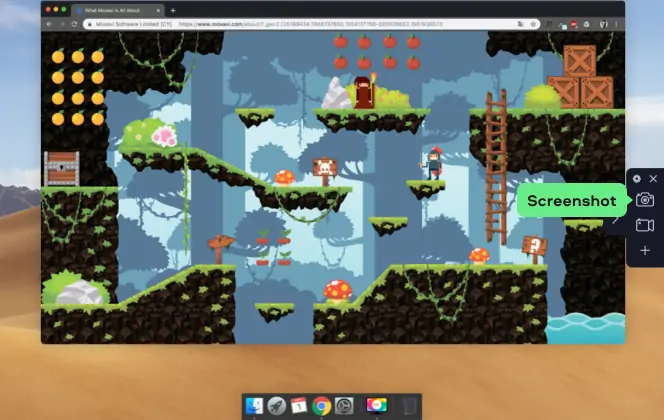Click the profile avatar in Chrome toolbar
Image resolution: width=664 pixels, height=420 pixels.
pos(603,24)
